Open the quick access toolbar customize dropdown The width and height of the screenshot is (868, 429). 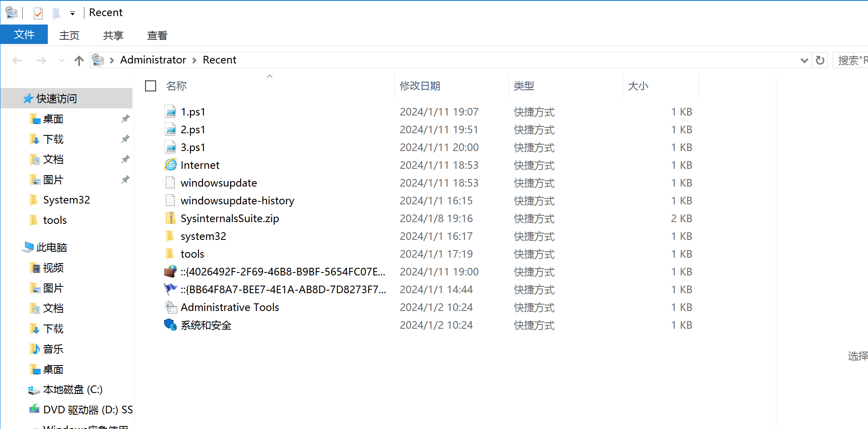pos(73,14)
